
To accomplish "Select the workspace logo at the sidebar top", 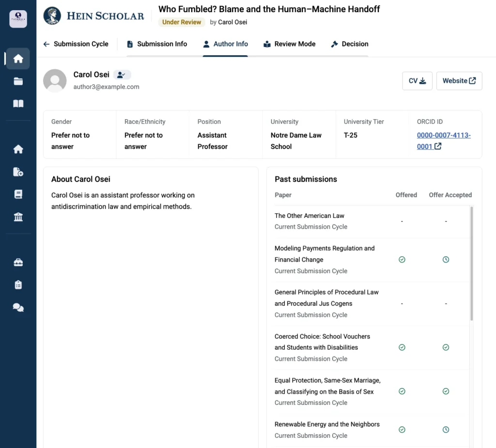I will 18,19.
